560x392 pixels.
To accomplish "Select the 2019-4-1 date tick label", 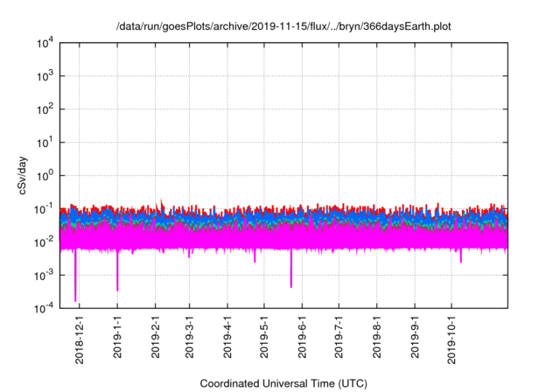I will [227, 336].
